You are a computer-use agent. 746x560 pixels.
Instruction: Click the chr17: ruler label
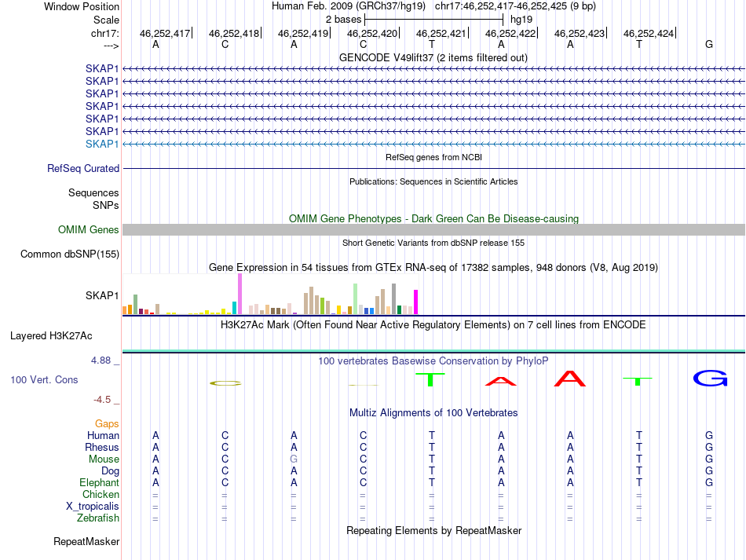point(104,33)
